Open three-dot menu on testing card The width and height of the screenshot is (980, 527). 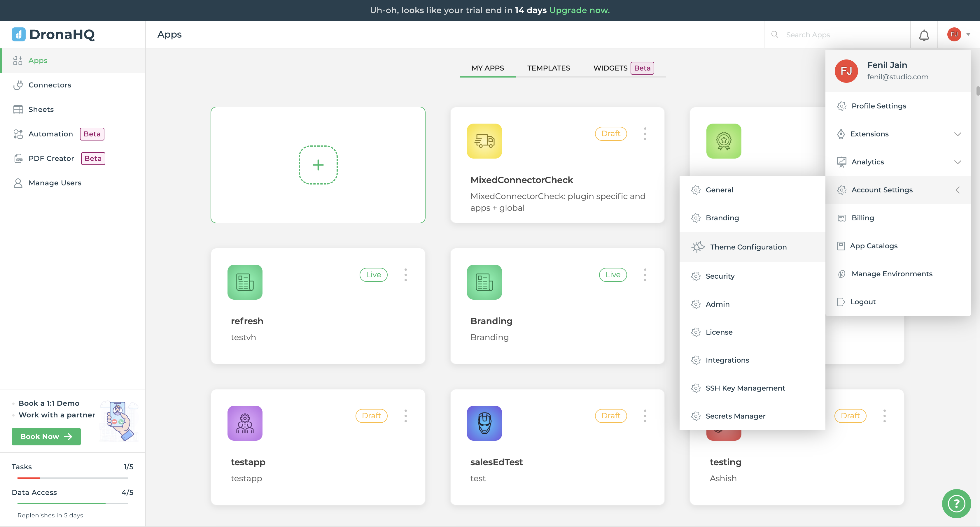885,416
